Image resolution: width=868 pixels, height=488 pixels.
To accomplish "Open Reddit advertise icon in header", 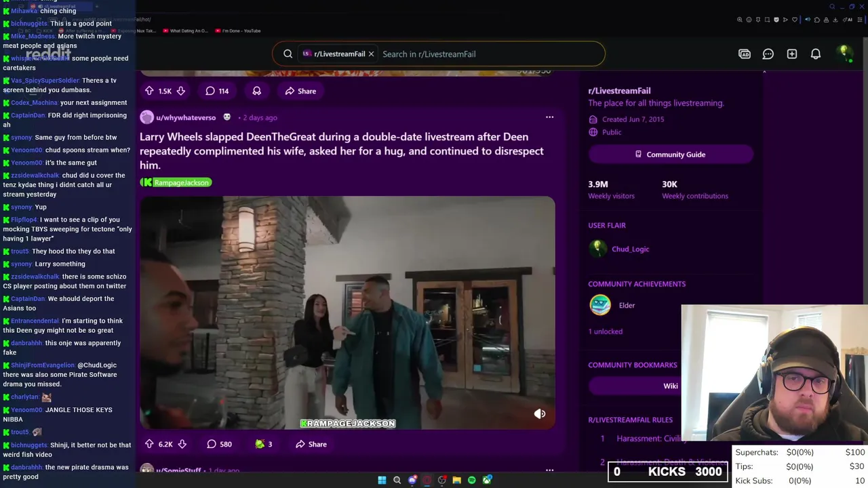I will (x=745, y=54).
